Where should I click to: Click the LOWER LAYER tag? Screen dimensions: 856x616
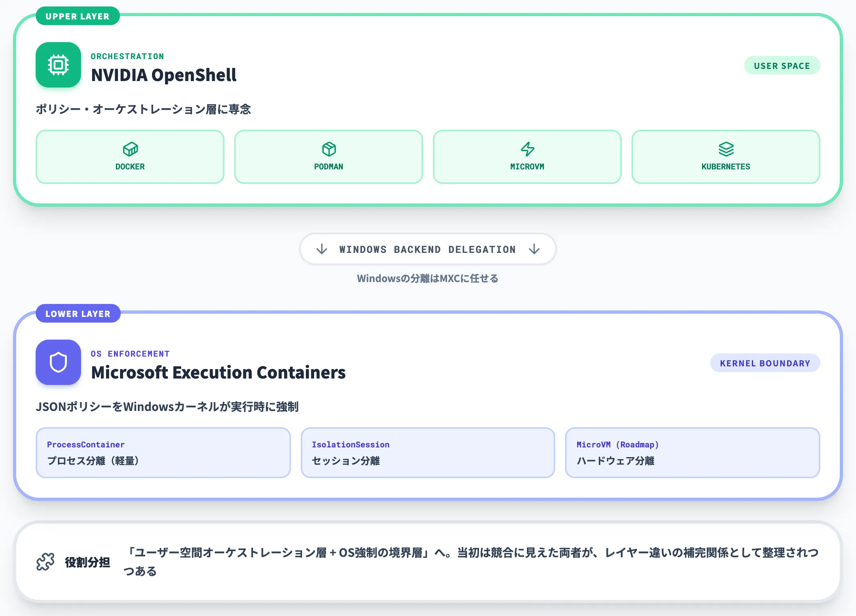coord(78,314)
